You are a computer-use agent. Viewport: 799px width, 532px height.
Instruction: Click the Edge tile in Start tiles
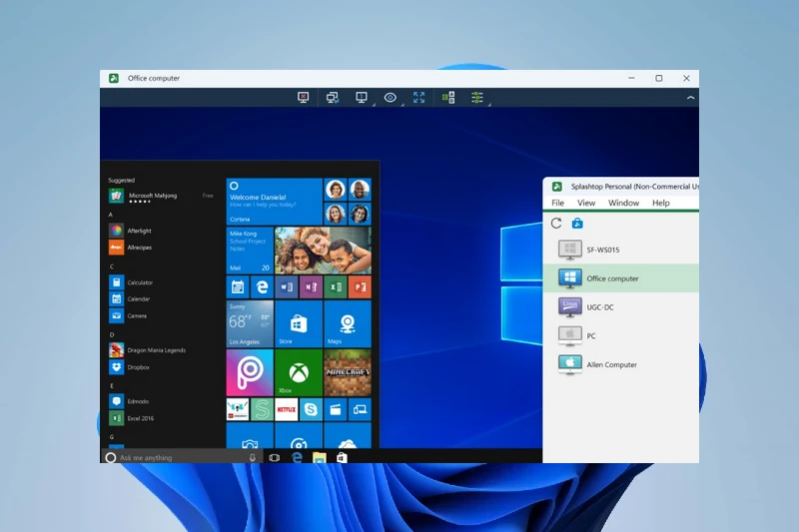[x=262, y=287]
